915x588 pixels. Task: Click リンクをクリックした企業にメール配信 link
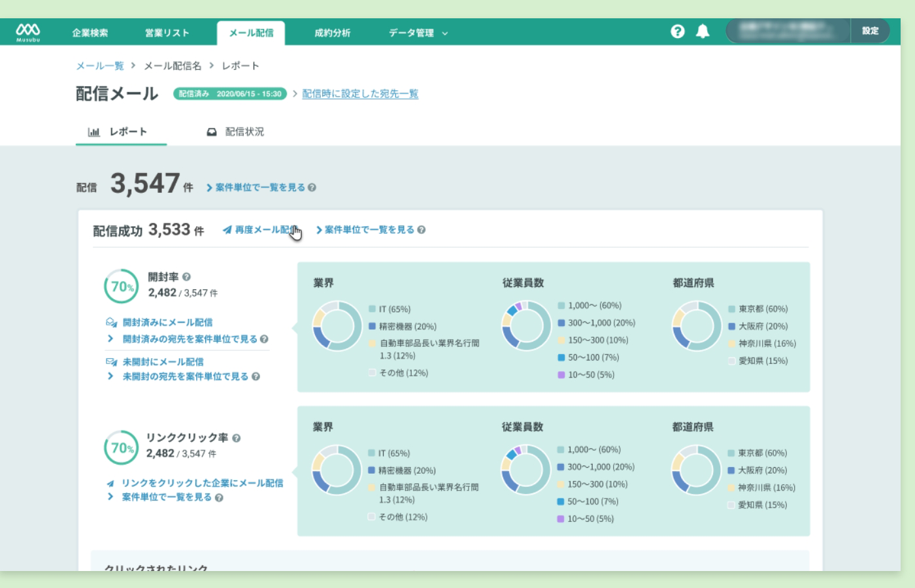click(202, 483)
